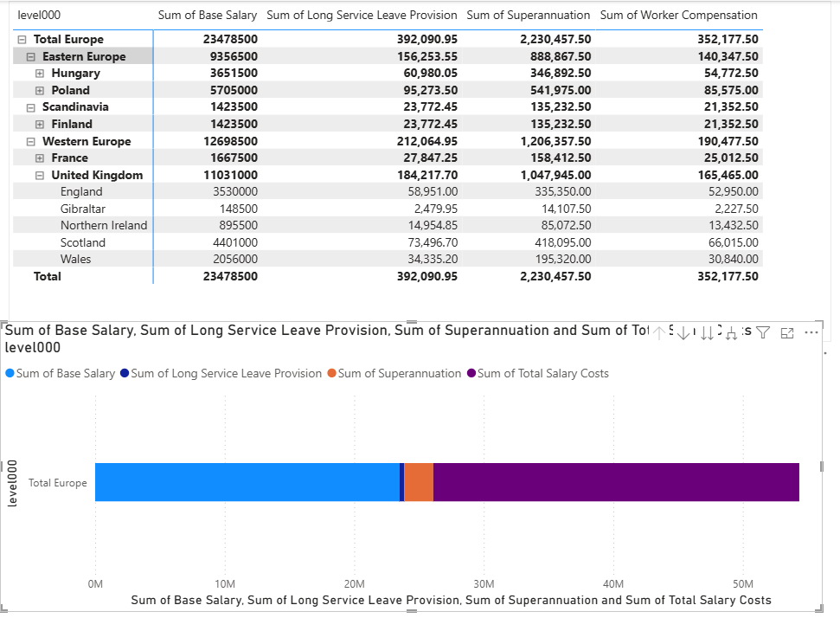Sort by Sum of Base Salary column header
The width and height of the screenshot is (840, 618).
click(208, 15)
